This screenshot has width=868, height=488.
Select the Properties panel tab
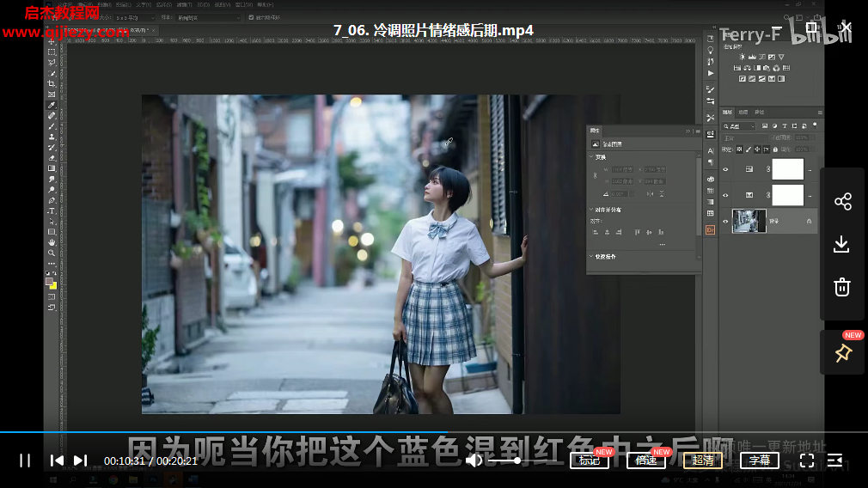[x=595, y=131]
